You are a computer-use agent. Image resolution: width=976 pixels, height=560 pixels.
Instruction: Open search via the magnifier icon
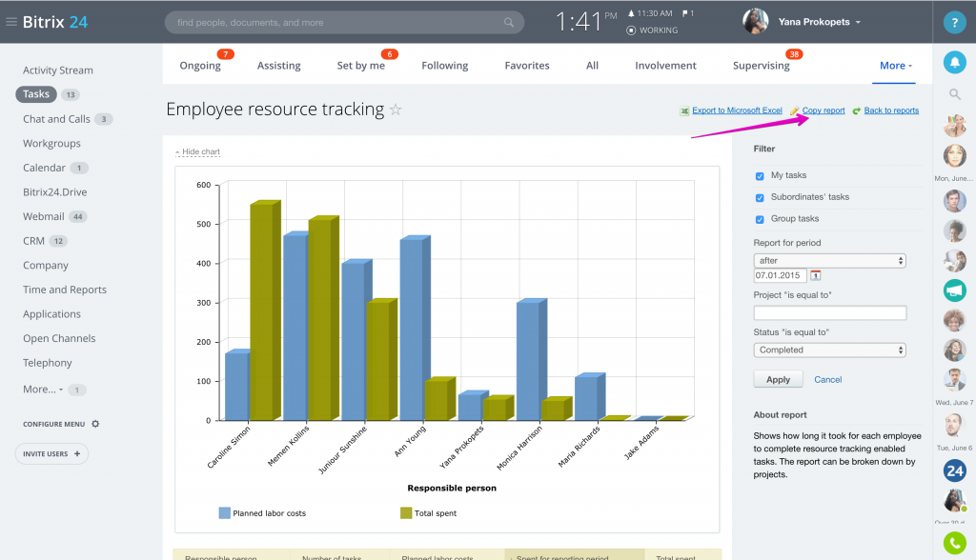(x=954, y=94)
